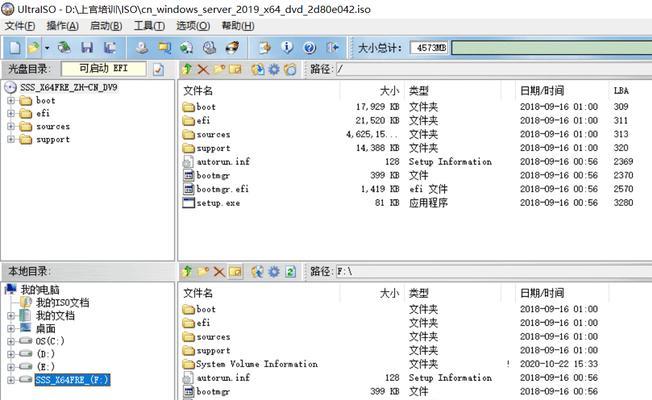Click the disc path field showing /
Image resolution: width=652 pixels, height=400 pixels.
(x=494, y=69)
